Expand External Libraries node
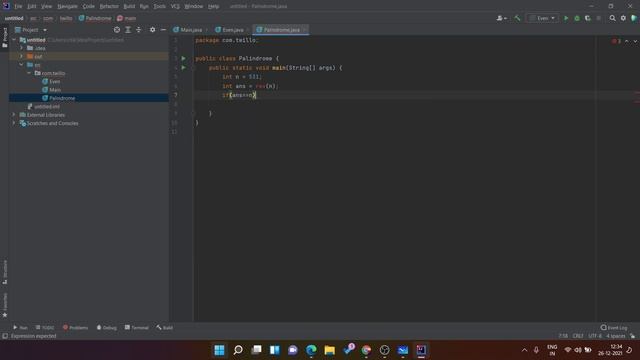 [x=14, y=115]
